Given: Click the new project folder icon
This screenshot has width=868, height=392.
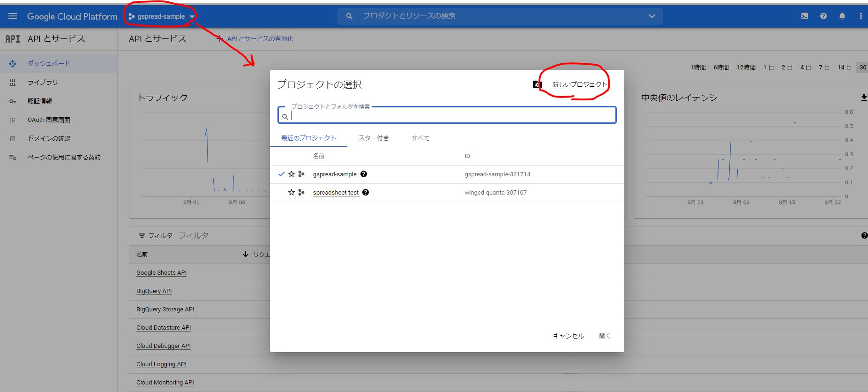Looking at the screenshot, I should [537, 84].
